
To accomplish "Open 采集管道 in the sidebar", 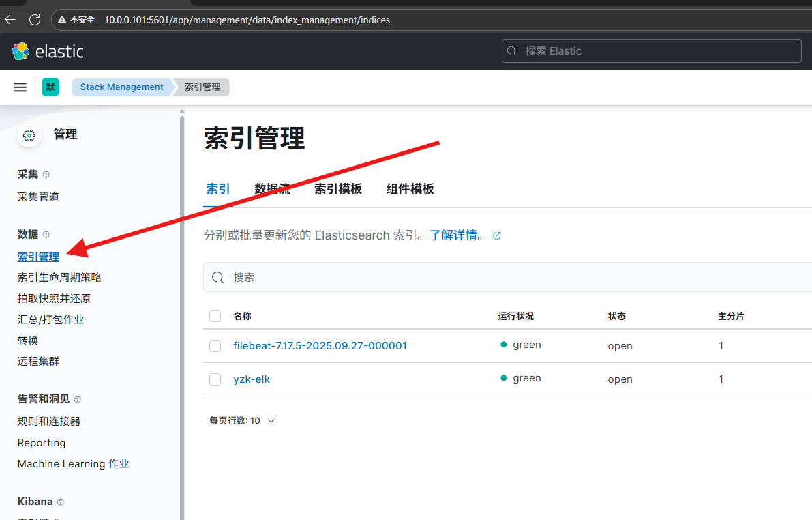I will click(38, 197).
